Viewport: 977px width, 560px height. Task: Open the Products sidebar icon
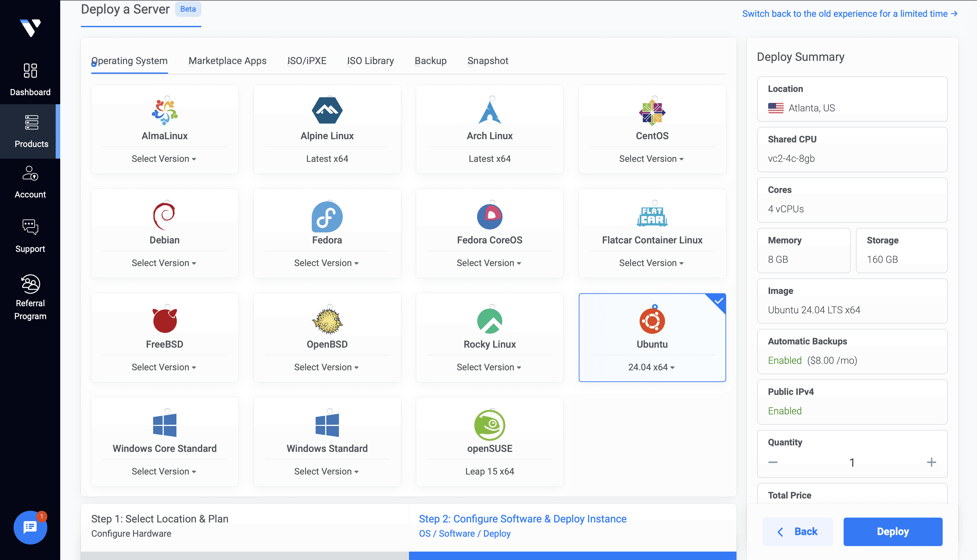[31, 122]
